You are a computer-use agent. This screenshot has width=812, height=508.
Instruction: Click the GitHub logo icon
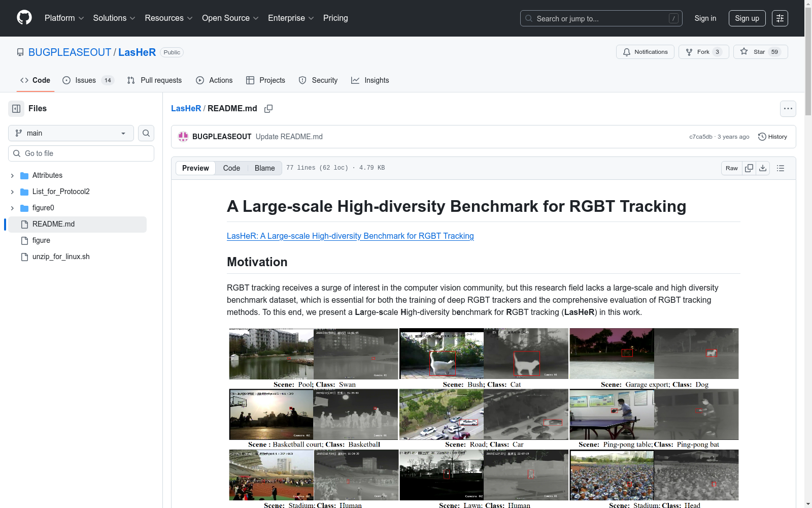[24, 18]
